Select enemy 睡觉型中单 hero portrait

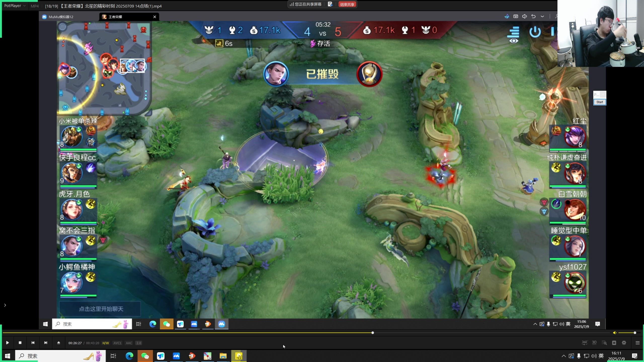575,246
